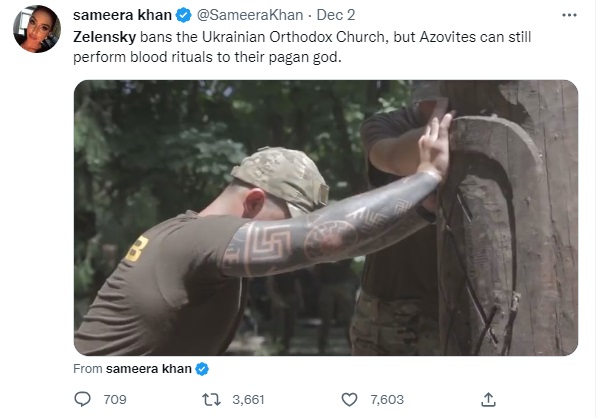
Task: Click the share upload arrow icon
Action: click(488, 399)
